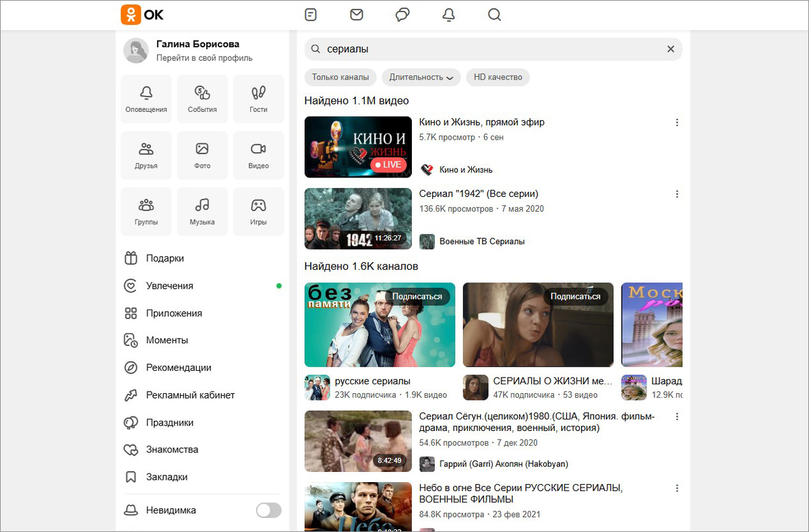The width and height of the screenshot is (809, 532).
Task: Open Группы tile
Action: point(146,212)
